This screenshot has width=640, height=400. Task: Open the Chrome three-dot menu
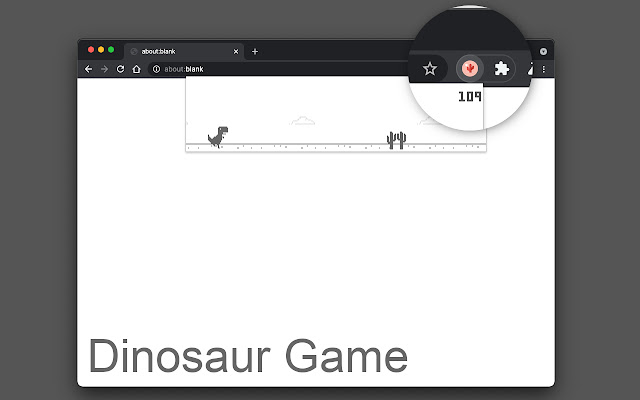coord(544,69)
